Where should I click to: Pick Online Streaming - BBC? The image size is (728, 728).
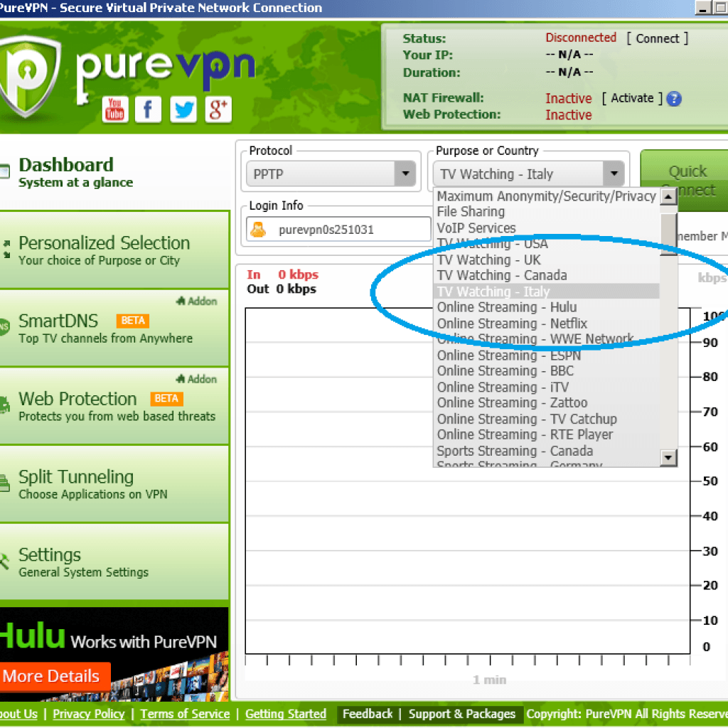(546, 371)
